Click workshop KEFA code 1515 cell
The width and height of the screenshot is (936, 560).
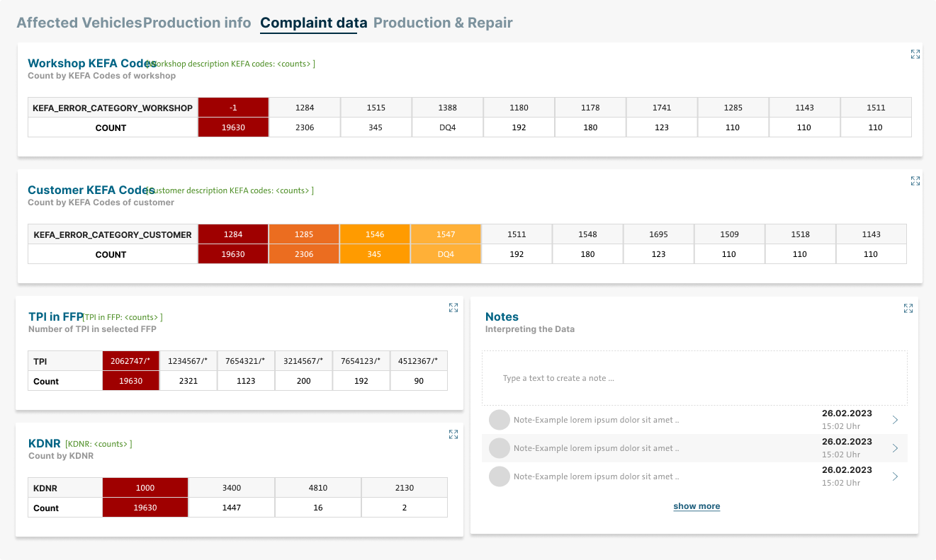[x=376, y=108]
